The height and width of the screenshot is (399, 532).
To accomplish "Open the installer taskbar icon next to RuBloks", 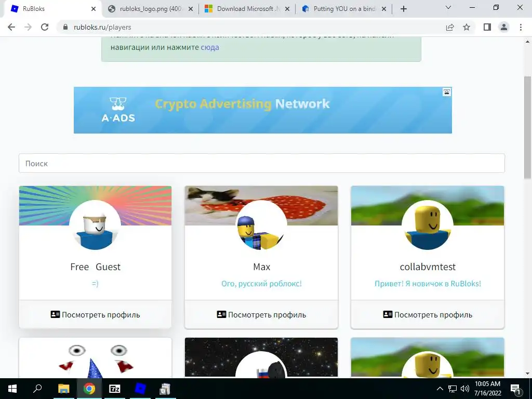I will coord(165,389).
